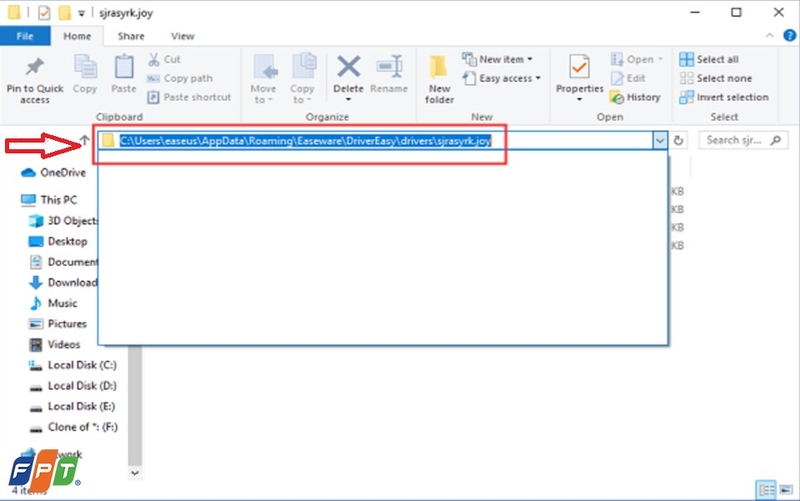Open the Help question mark icon

click(789, 35)
